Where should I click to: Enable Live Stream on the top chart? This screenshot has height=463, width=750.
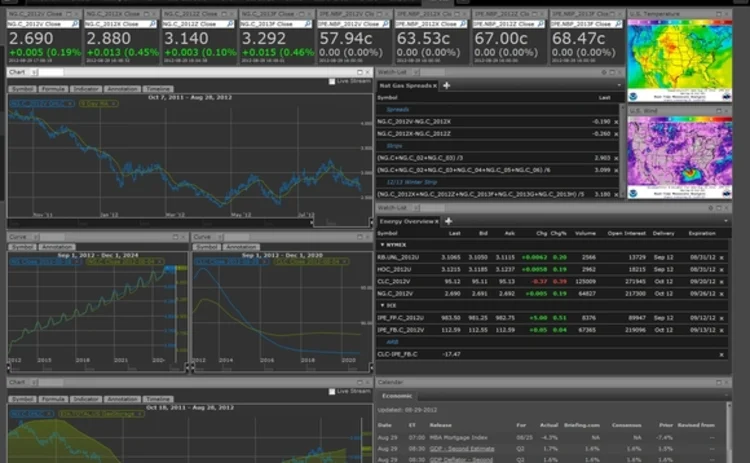[332, 81]
